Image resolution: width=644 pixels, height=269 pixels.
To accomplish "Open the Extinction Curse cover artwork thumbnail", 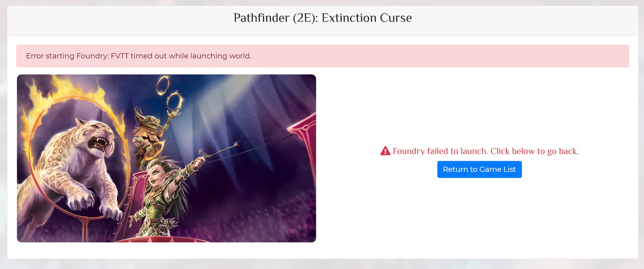I will tap(166, 158).
